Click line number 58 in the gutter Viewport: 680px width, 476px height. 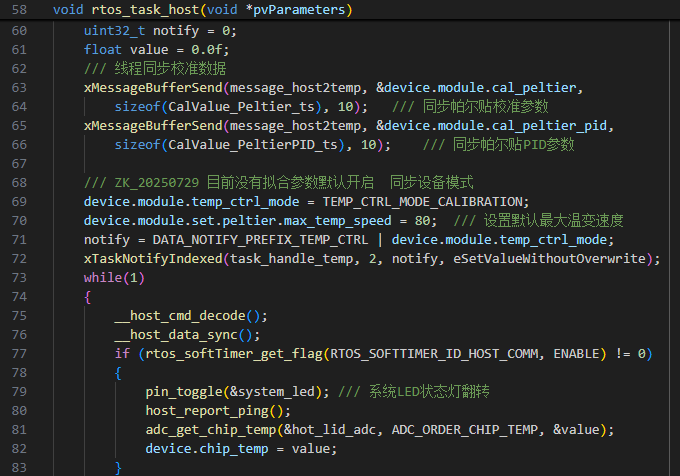[19, 10]
